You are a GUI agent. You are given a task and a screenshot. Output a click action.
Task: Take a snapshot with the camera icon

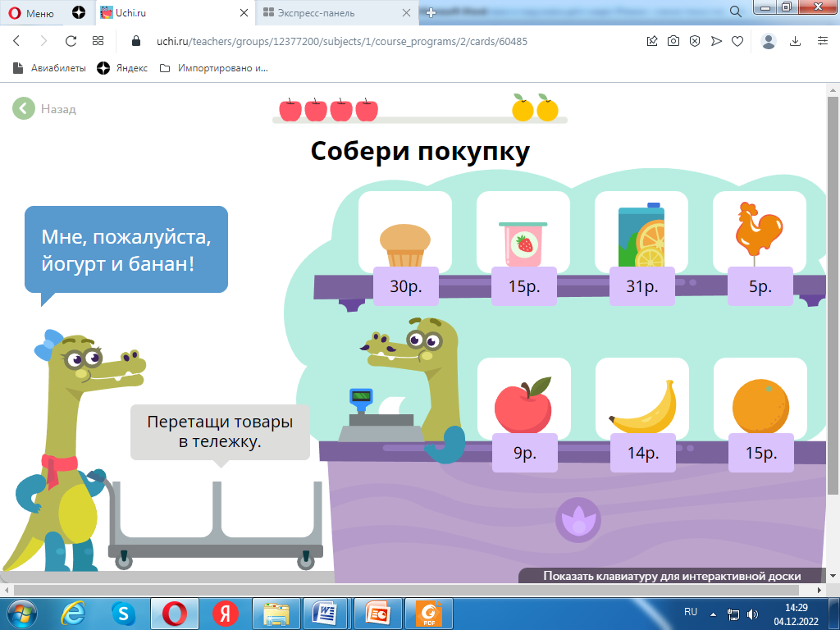(x=673, y=41)
